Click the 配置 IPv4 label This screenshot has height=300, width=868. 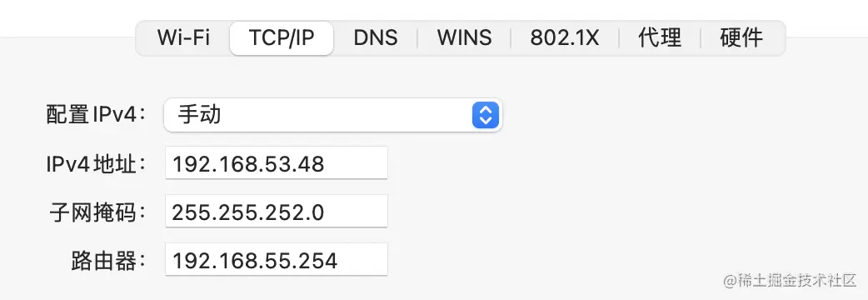(x=97, y=115)
